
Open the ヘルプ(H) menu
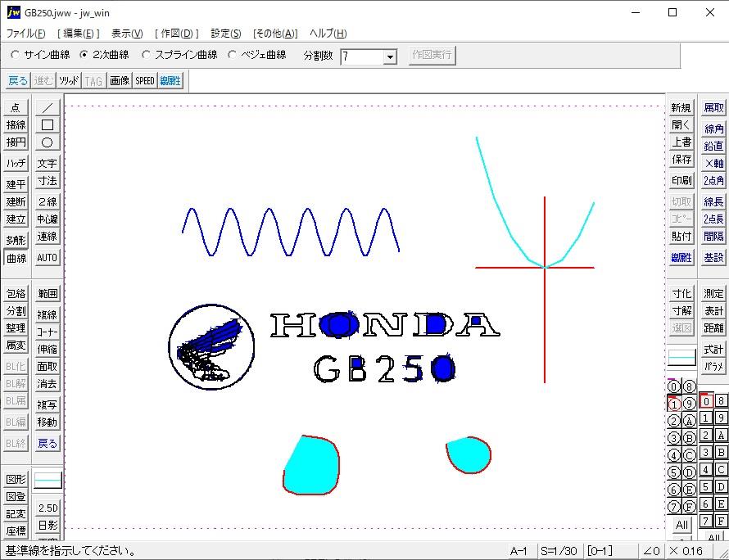[x=328, y=34]
